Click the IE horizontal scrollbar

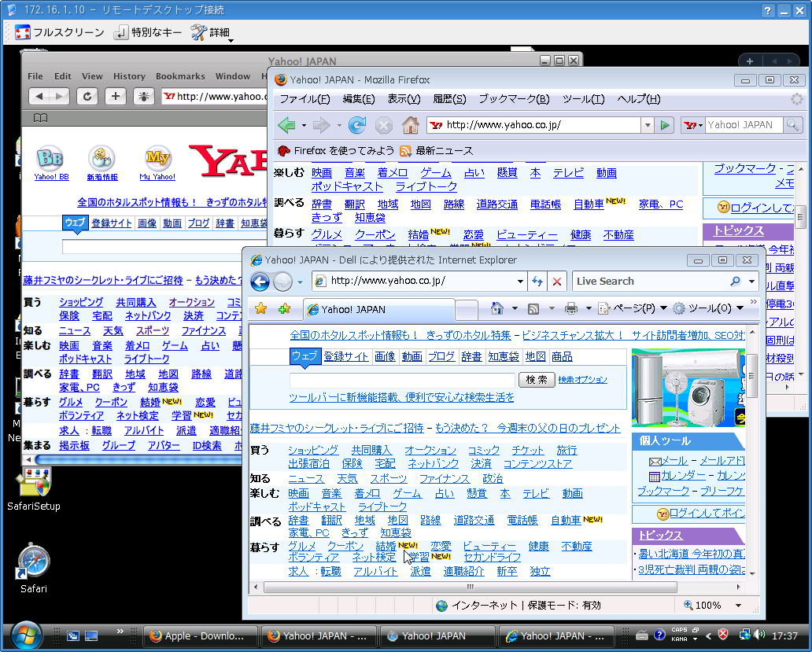(471, 587)
